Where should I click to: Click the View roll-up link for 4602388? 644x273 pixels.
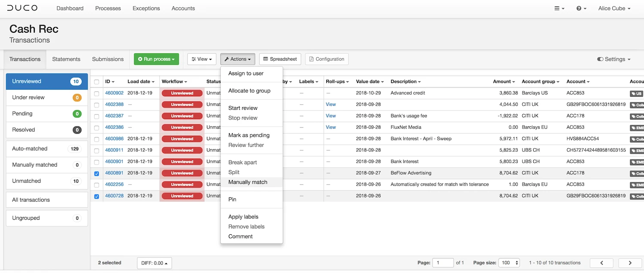point(331,104)
